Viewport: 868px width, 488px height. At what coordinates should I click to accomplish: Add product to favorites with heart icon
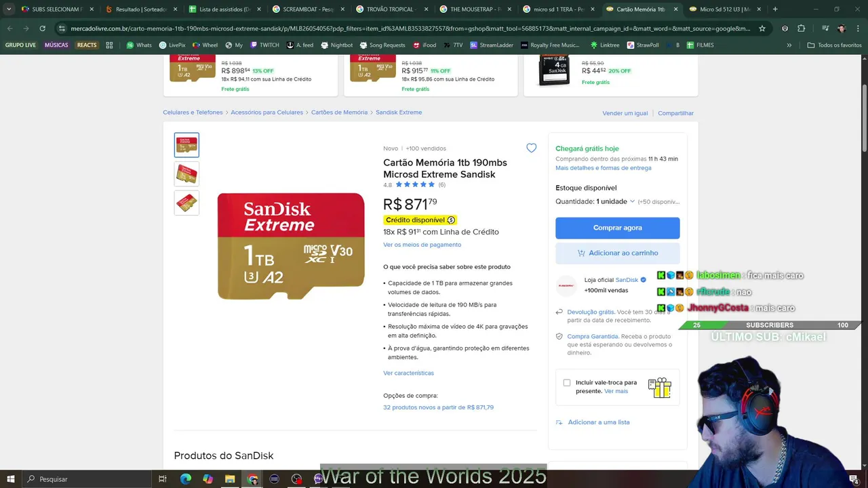click(532, 148)
